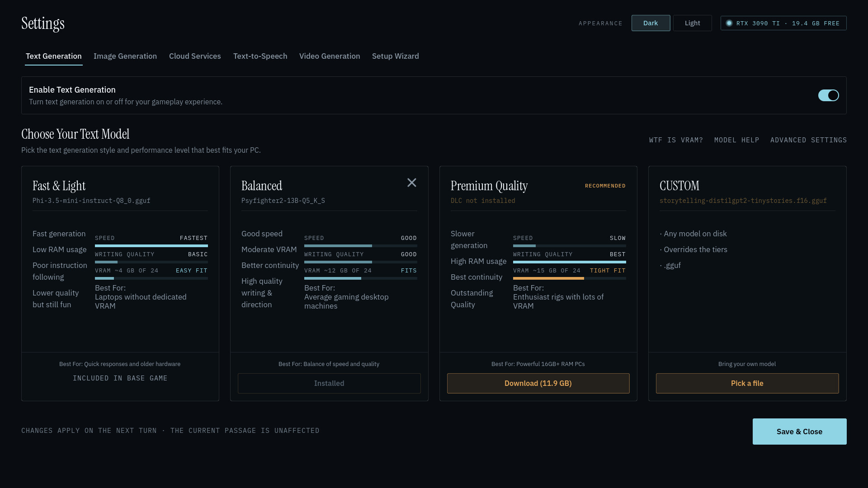Click the Settings page title
Viewport: 868px width, 488px height.
pyautogui.click(x=43, y=23)
